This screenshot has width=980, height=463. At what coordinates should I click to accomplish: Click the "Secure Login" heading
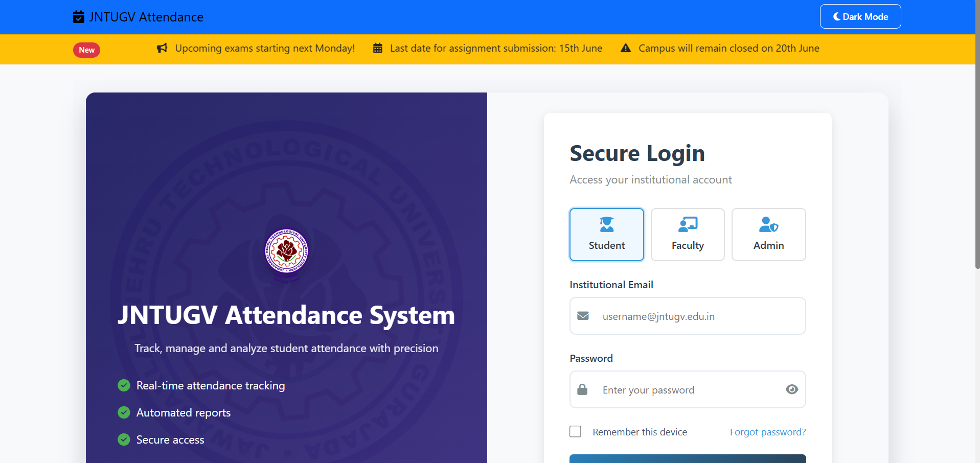pyautogui.click(x=637, y=153)
